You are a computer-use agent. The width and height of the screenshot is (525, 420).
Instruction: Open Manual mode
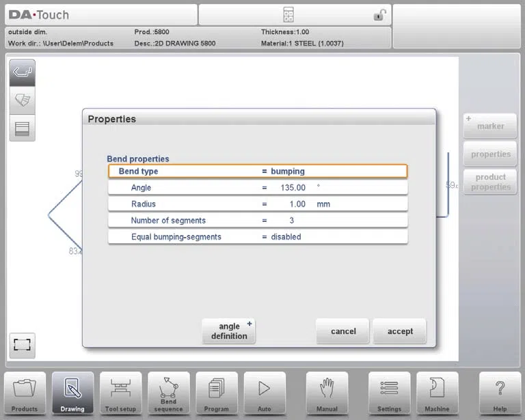327,393
